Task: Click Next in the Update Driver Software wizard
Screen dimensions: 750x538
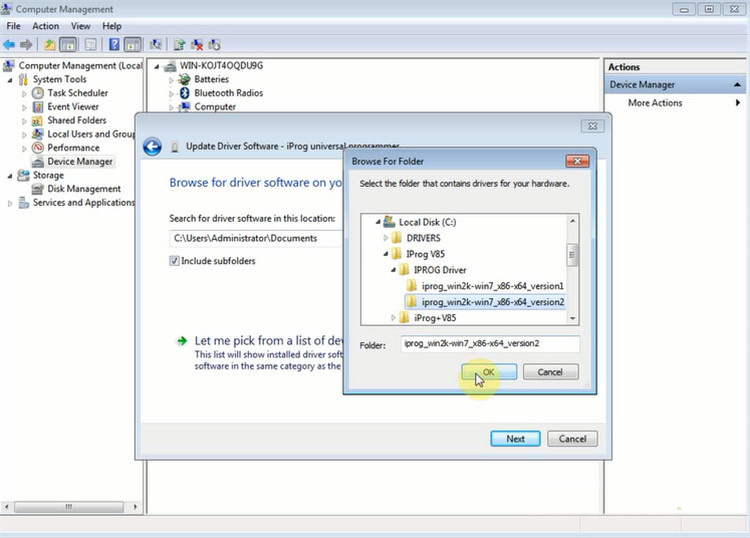Action: point(515,439)
